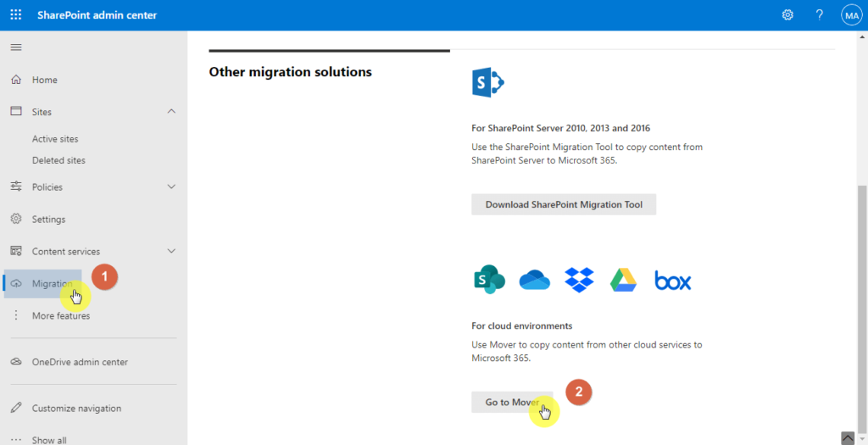Click the OneDrive admin center cloud icon
The height and width of the screenshot is (445, 868).
click(16, 362)
